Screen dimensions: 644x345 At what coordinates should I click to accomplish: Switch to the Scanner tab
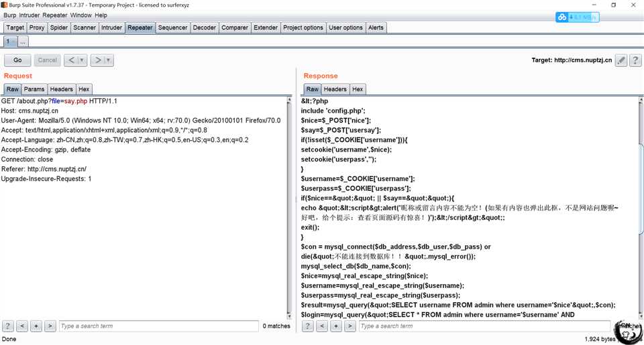(x=85, y=27)
